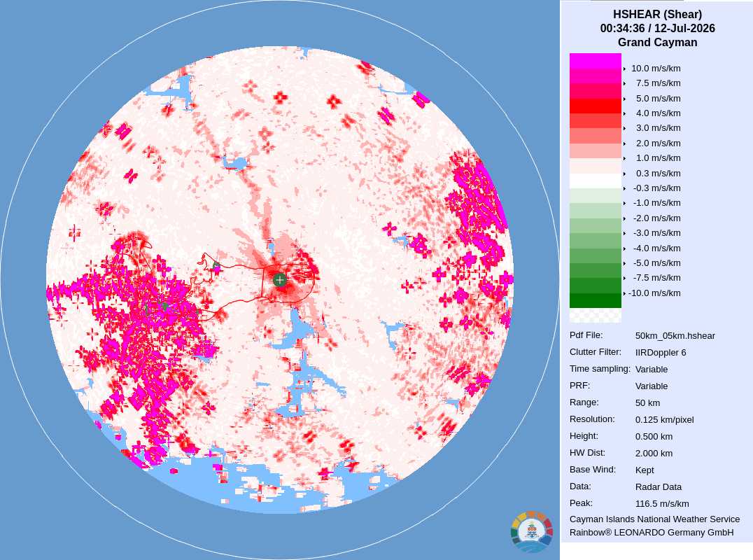Screen dimensions: 753x560
Task: Click the radar center crosshair marker
Action: coord(280,279)
